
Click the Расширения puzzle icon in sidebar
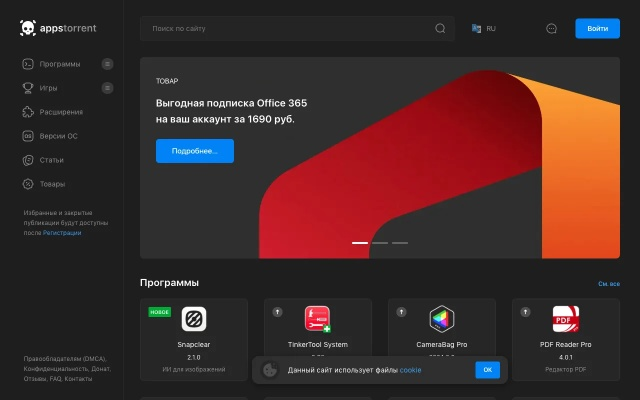pyautogui.click(x=29, y=112)
